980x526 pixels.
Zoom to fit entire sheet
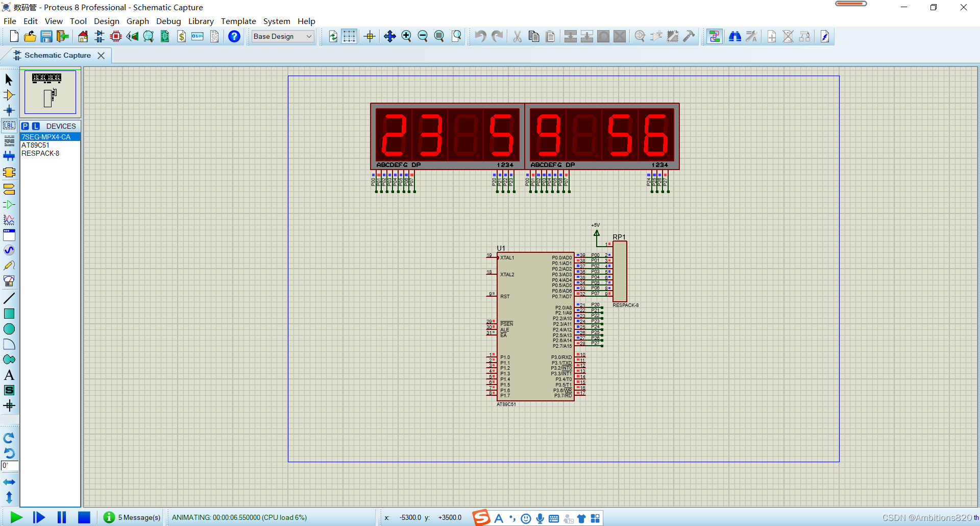coord(439,36)
